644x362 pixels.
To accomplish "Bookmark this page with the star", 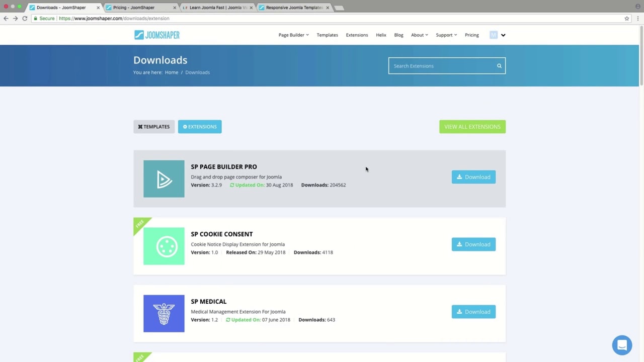I will [627, 18].
